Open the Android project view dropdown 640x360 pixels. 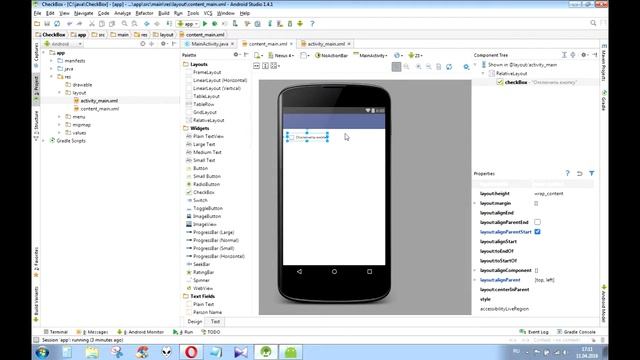(63, 44)
